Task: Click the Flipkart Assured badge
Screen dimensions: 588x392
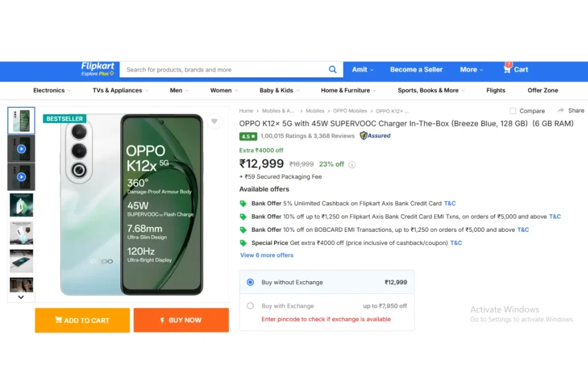Action: (375, 135)
